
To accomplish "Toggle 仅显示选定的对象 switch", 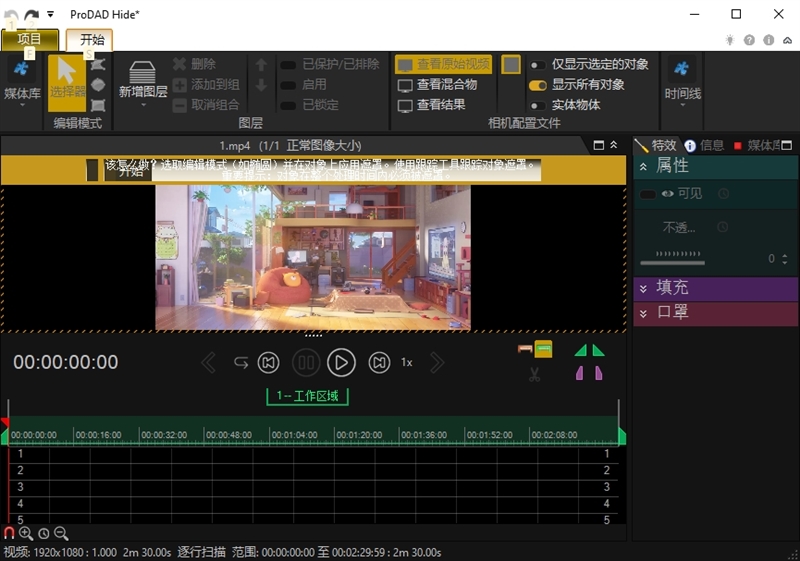I will (x=537, y=65).
